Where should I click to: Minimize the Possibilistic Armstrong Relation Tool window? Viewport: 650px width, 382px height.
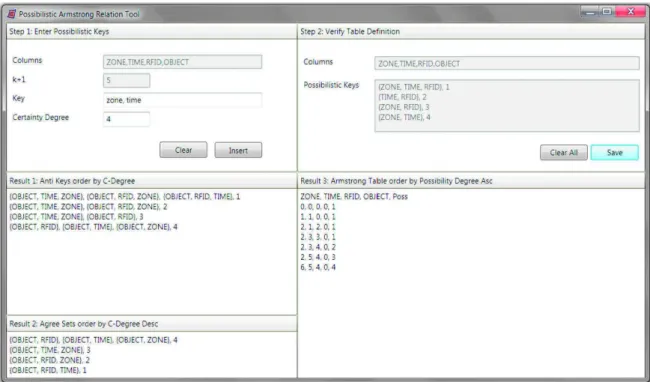point(590,12)
